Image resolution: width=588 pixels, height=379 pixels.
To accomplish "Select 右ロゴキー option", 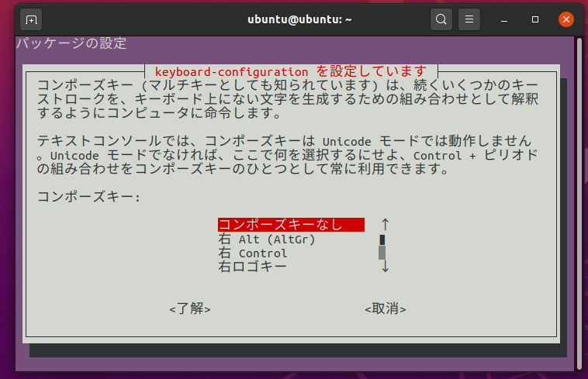I will 252,267.
